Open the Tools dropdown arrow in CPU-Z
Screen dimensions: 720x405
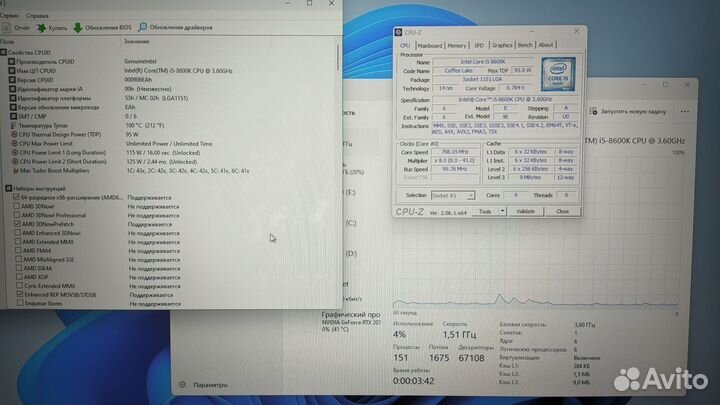coord(502,211)
